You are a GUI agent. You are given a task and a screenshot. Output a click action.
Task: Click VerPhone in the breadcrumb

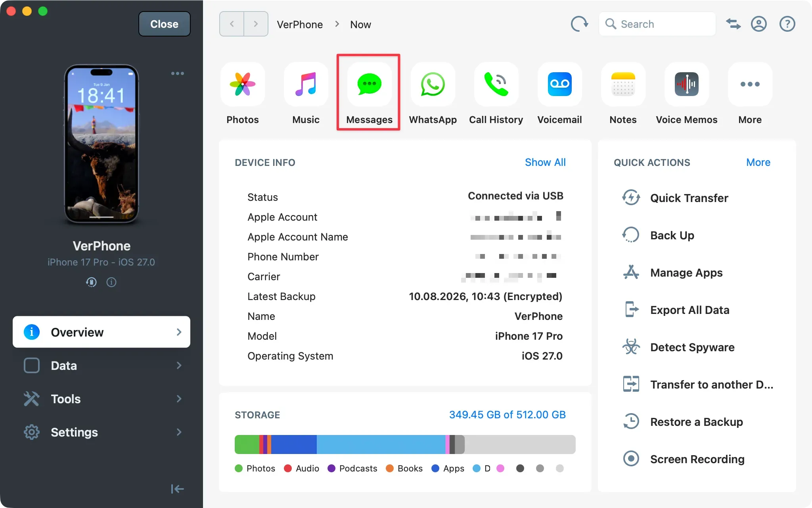tap(300, 25)
